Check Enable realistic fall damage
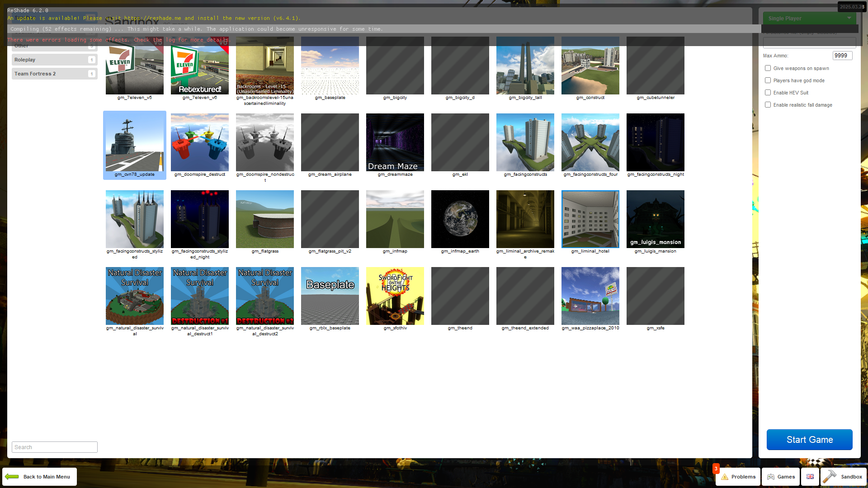 [768, 105]
